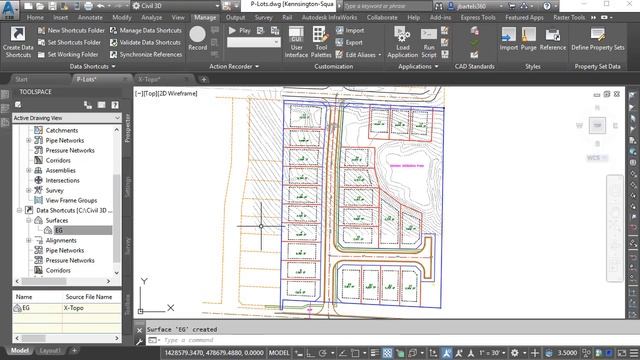This screenshot has height=360, width=640.
Task: Open the Survey ribbon tab
Action: pyautogui.click(x=263, y=18)
